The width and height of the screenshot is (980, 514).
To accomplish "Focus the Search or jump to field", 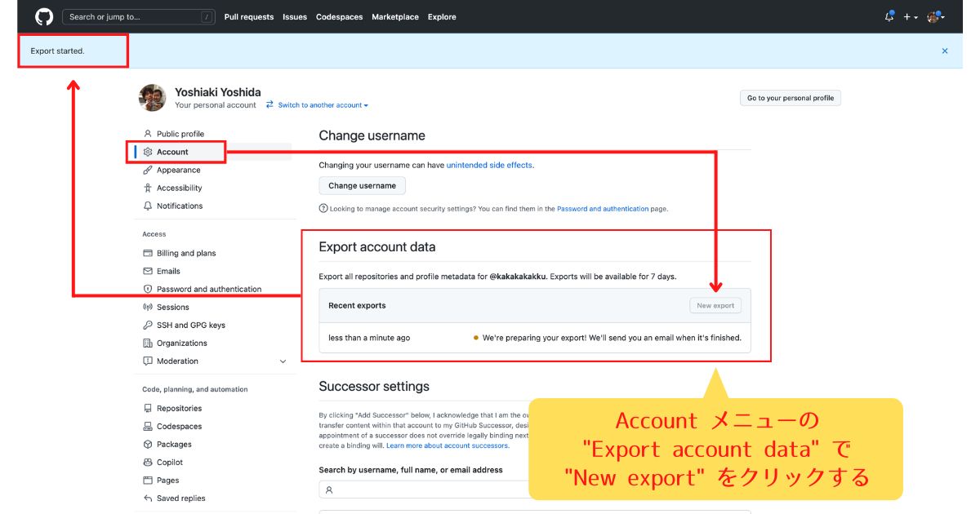I will coord(139,16).
